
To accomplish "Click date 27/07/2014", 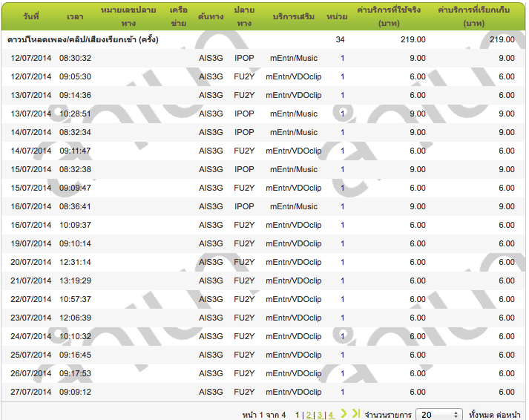I will pos(30,392).
